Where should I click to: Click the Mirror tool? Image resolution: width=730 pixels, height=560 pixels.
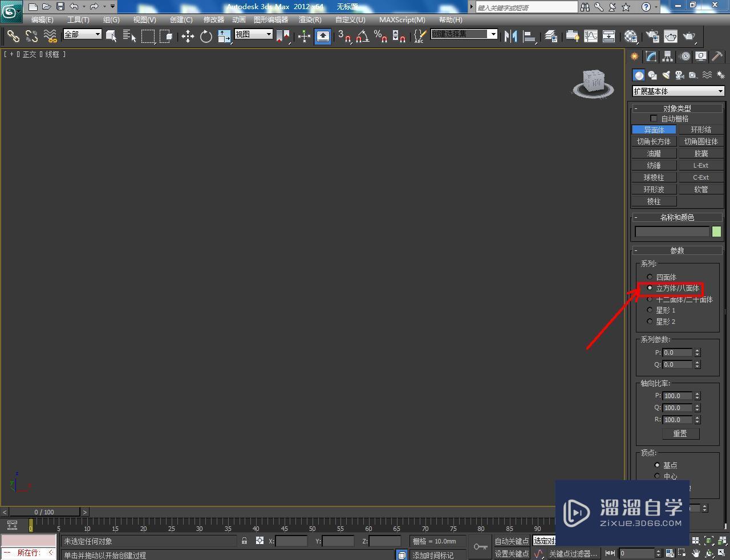click(x=511, y=36)
